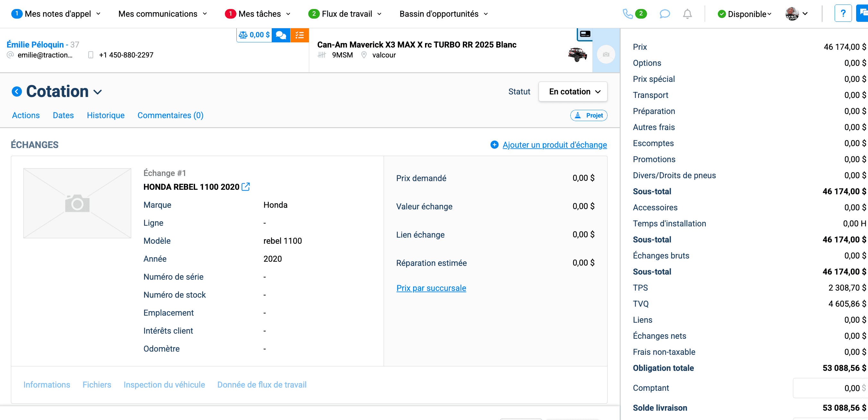Click the Modèle value rebel 1100
Viewport: 868px width, 420px height.
(282, 241)
